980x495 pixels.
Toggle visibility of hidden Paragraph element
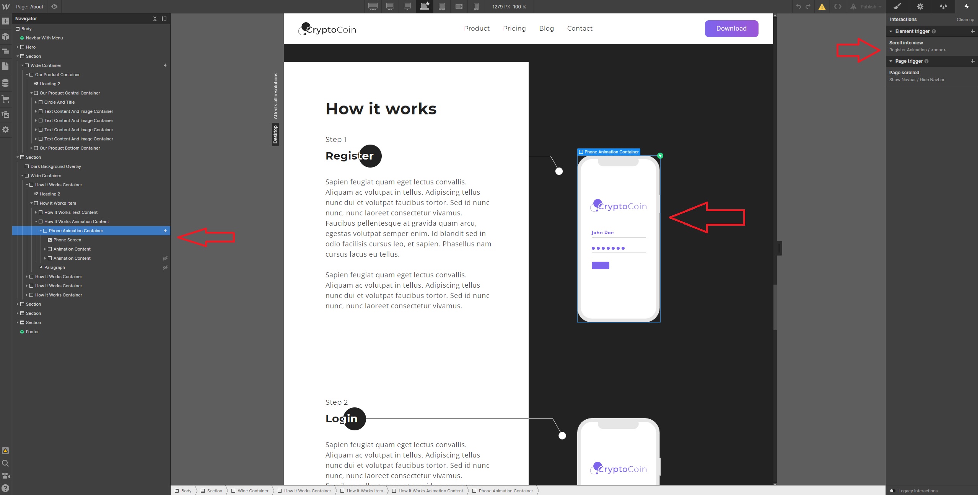pos(165,267)
